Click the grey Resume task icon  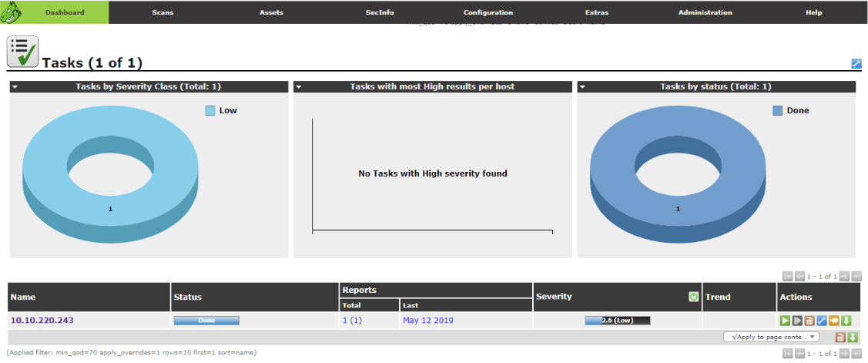[x=798, y=321]
